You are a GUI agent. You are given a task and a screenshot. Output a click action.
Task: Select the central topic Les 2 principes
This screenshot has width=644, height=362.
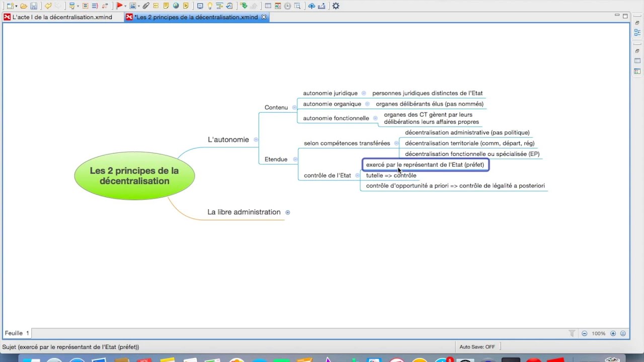tap(134, 176)
